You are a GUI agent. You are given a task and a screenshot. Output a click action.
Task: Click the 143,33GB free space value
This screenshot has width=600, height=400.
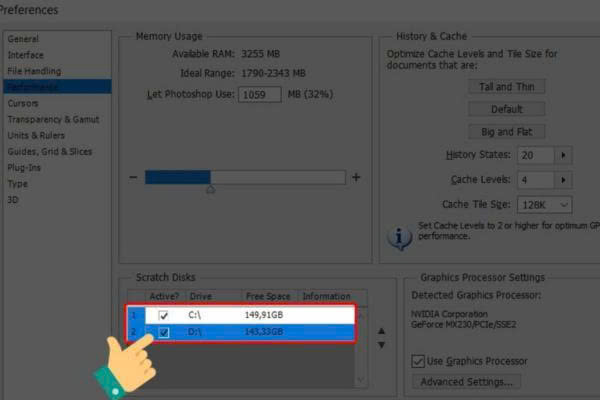(264, 332)
